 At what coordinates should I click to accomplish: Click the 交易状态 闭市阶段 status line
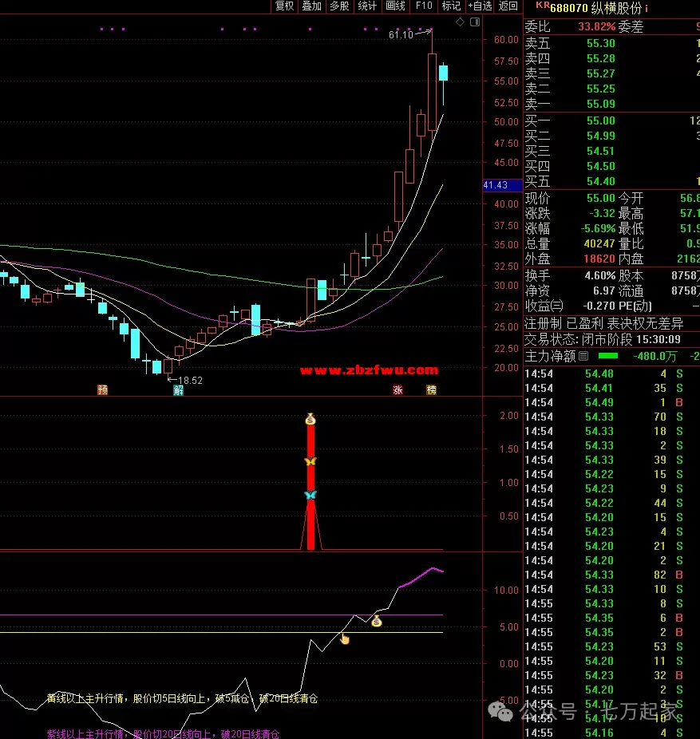click(603, 339)
